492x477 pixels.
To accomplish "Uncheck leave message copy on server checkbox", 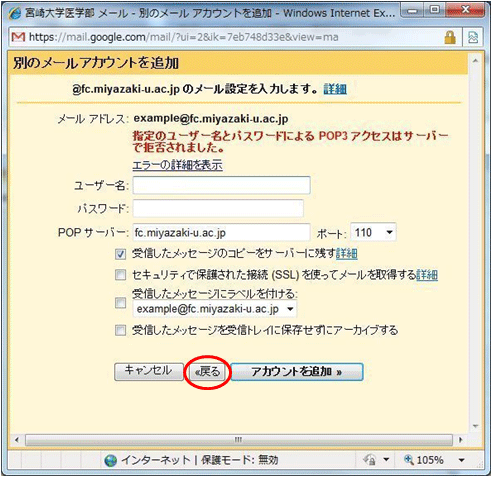I will (x=120, y=254).
